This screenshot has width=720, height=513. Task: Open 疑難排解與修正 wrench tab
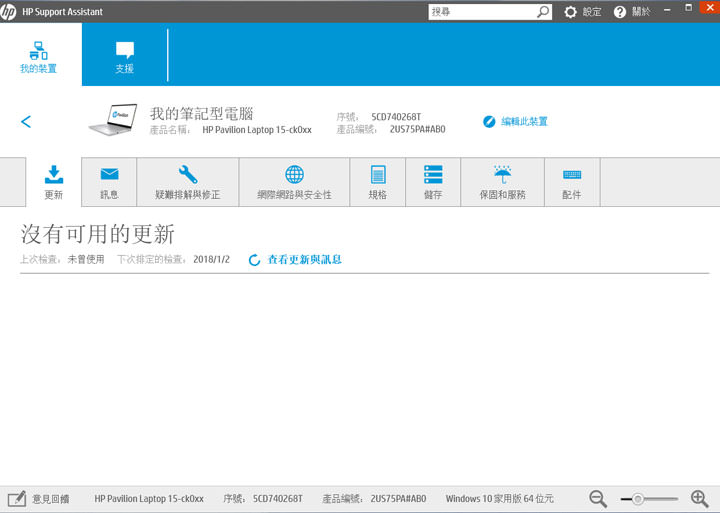(x=188, y=182)
